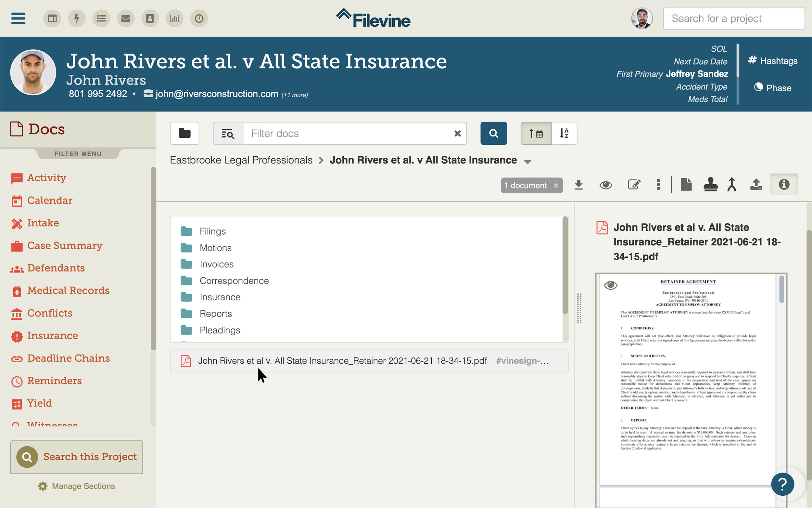812x508 pixels.
Task: Click the upload document icon
Action: [756, 185]
